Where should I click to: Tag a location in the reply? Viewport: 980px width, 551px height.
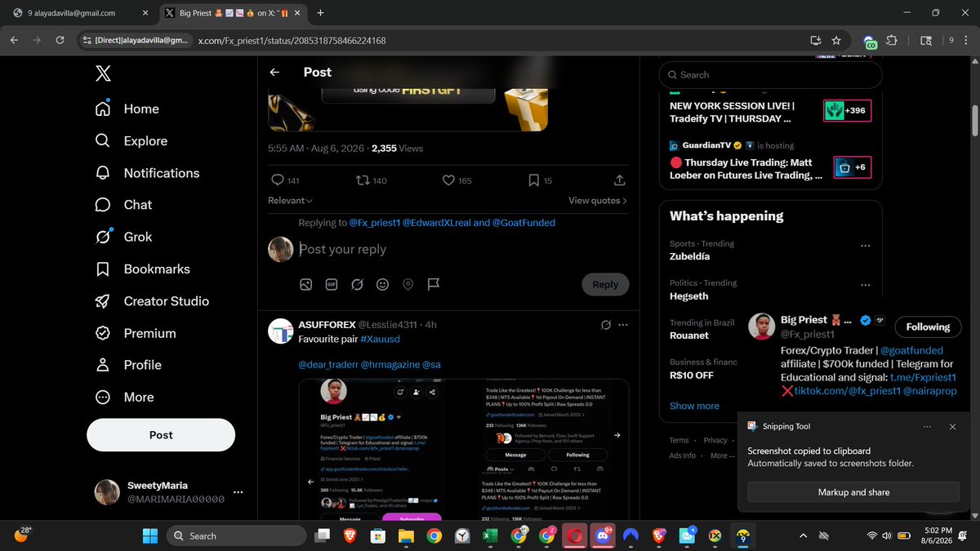click(408, 284)
